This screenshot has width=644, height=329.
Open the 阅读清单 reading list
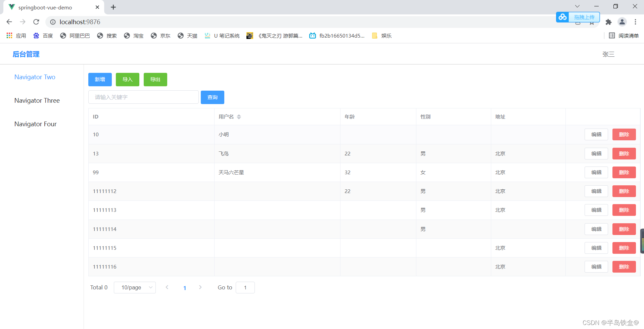click(x=624, y=36)
